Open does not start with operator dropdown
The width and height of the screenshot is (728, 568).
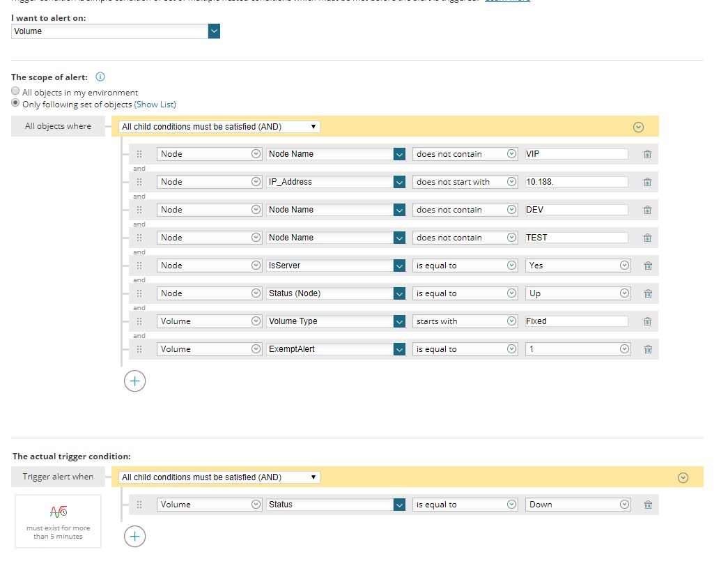click(x=465, y=182)
